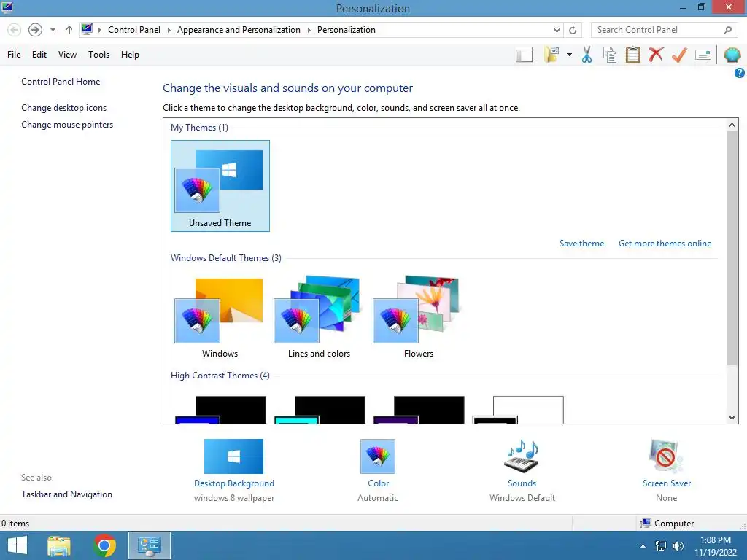Click the Paste clipboard icon
Image resolution: width=747 pixels, height=560 pixels.
tap(633, 55)
